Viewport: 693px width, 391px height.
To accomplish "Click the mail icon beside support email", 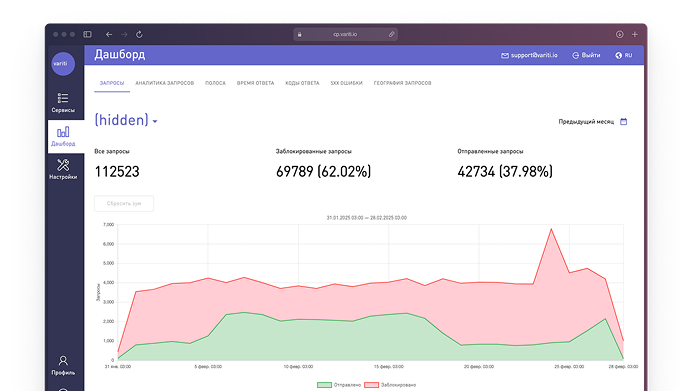I will click(505, 56).
